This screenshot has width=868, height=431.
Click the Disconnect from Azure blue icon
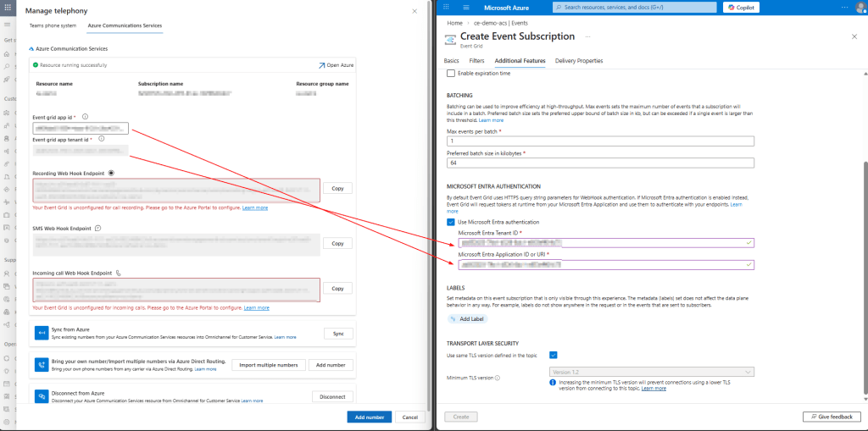coord(40,395)
